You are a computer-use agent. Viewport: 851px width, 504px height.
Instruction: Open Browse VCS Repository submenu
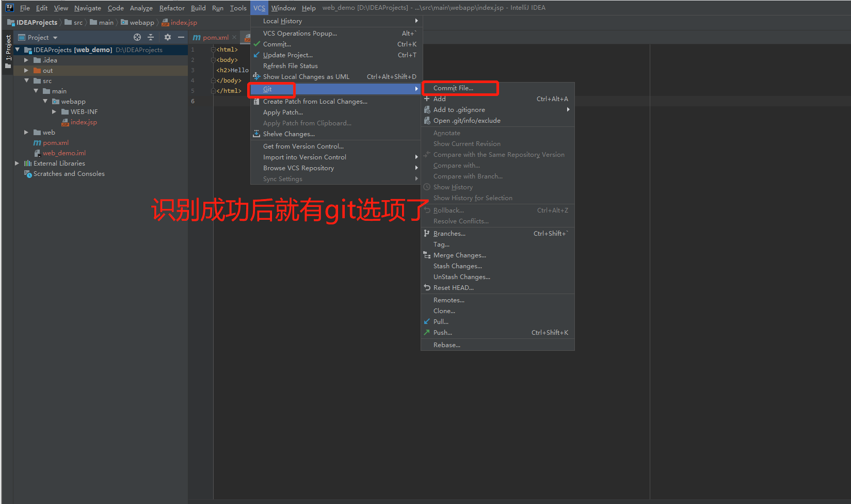point(336,168)
